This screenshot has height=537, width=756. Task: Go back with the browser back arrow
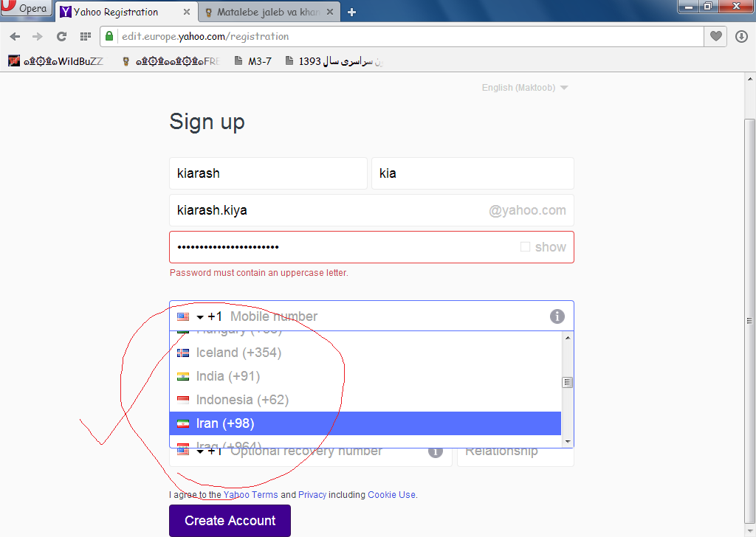[x=15, y=37]
